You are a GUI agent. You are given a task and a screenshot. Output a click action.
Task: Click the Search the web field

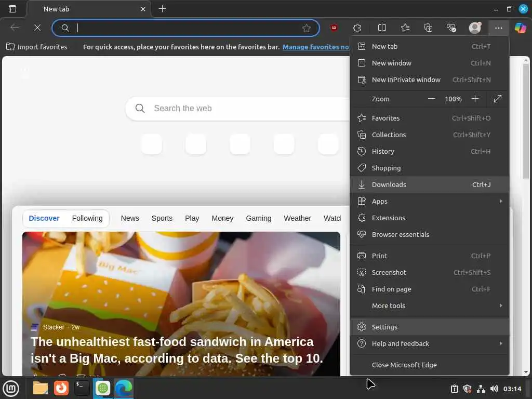237,108
